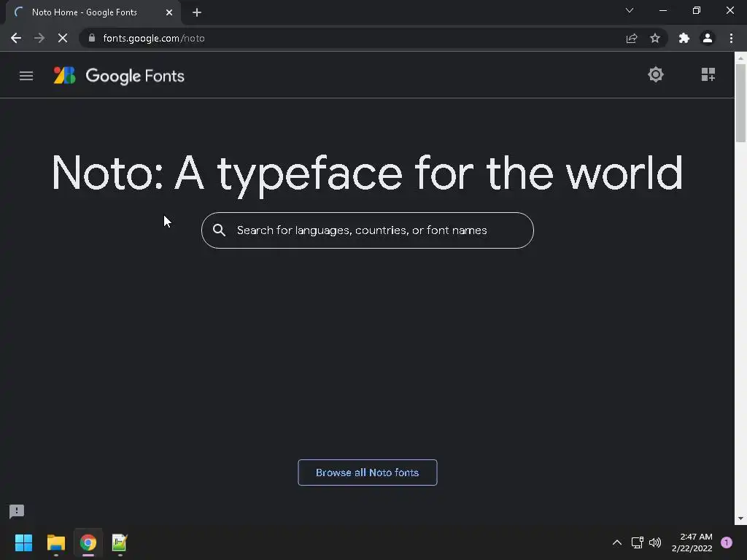Go forward with browser arrow

tap(39, 38)
